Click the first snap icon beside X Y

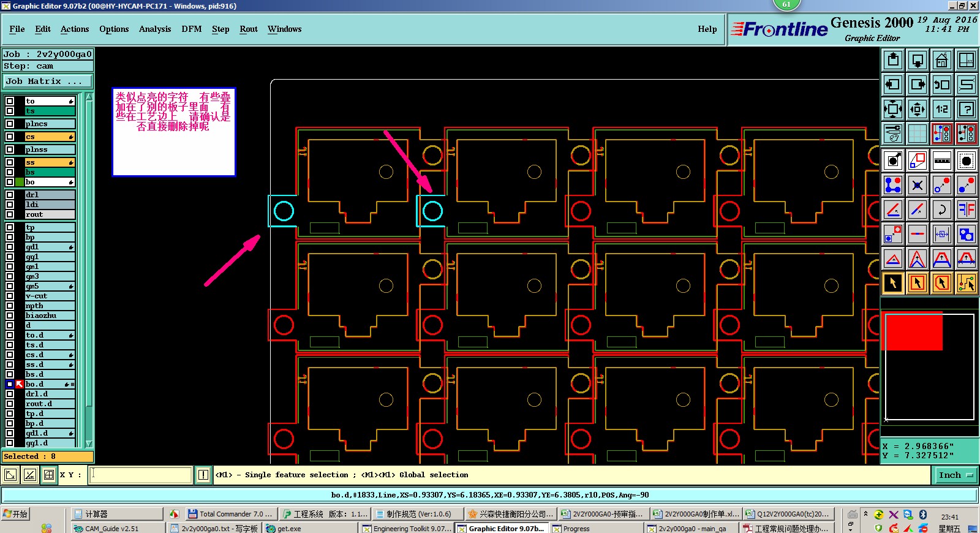point(10,475)
